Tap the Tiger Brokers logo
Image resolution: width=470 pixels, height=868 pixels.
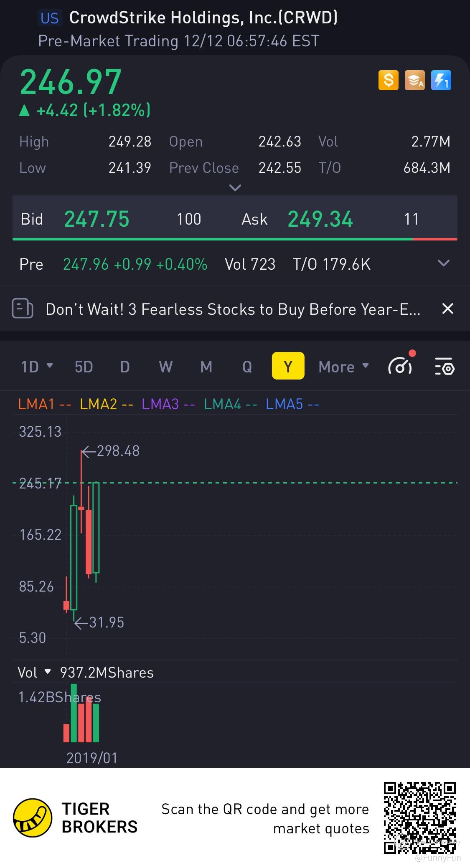[x=33, y=818]
